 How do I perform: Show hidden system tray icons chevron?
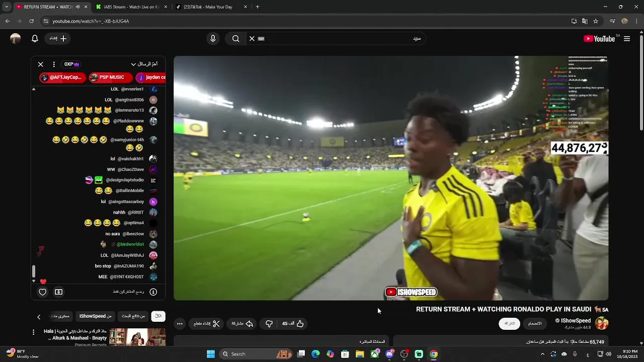pos(542,354)
